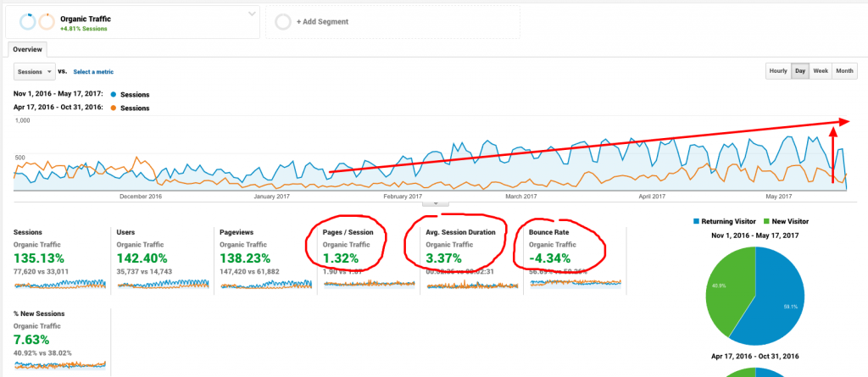The width and height of the screenshot is (868, 377).
Task: Click the Add Segment circle icon
Action: point(283,22)
